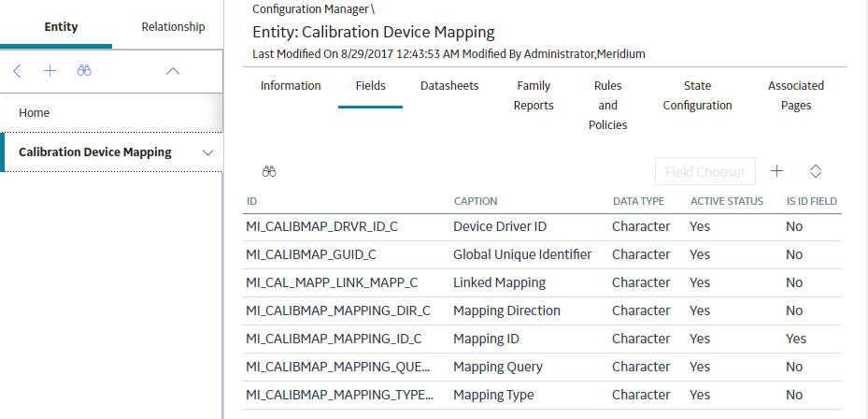Add a new field with plus icon
The width and height of the screenshot is (868, 419).
tap(776, 171)
